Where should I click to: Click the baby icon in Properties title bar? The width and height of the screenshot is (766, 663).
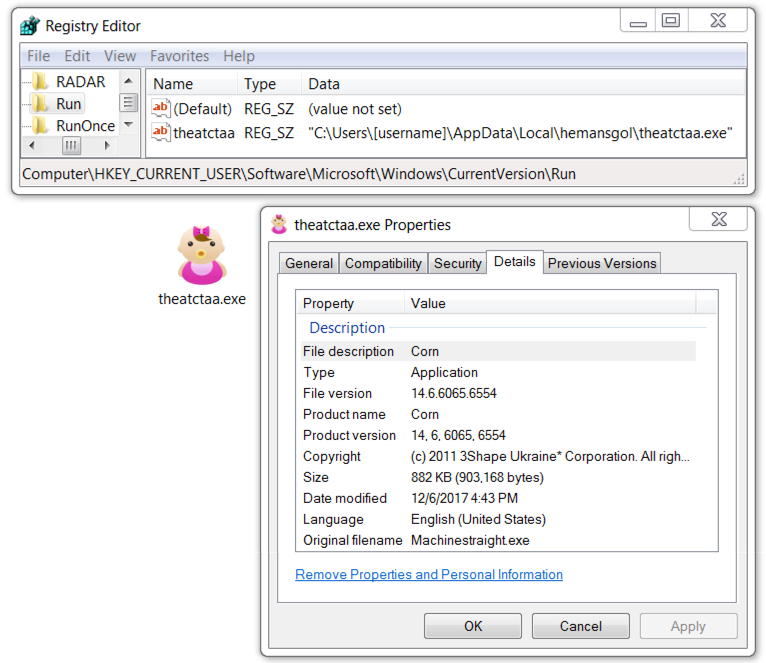pyautogui.click(x=279, y=224)
